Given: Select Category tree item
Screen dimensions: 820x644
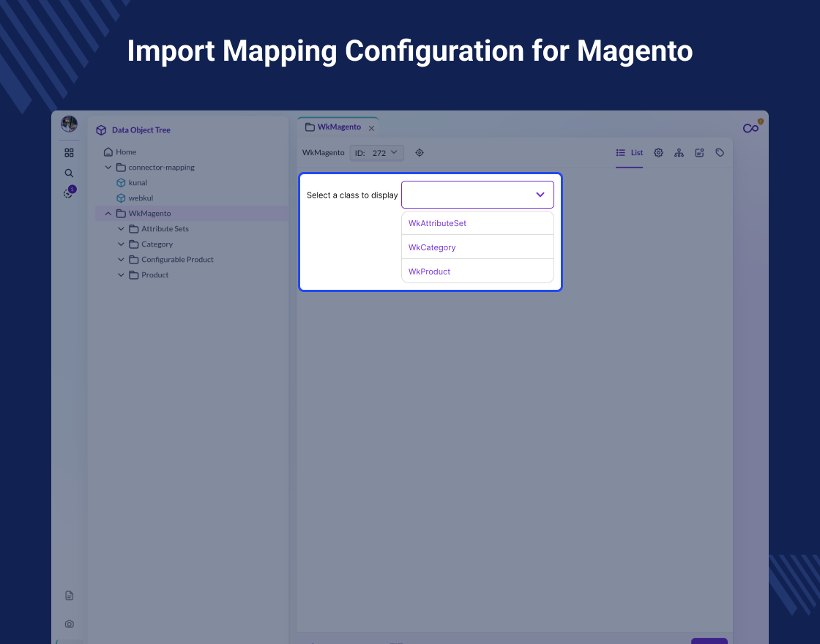Looking at the screenshot, I should click(x=157, y=244).
